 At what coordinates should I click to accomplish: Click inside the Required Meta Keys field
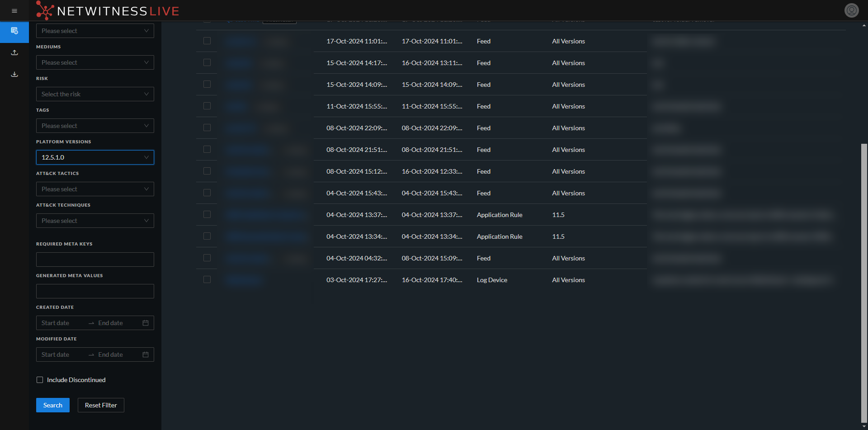pyautogui.click(x=95, y=259)
